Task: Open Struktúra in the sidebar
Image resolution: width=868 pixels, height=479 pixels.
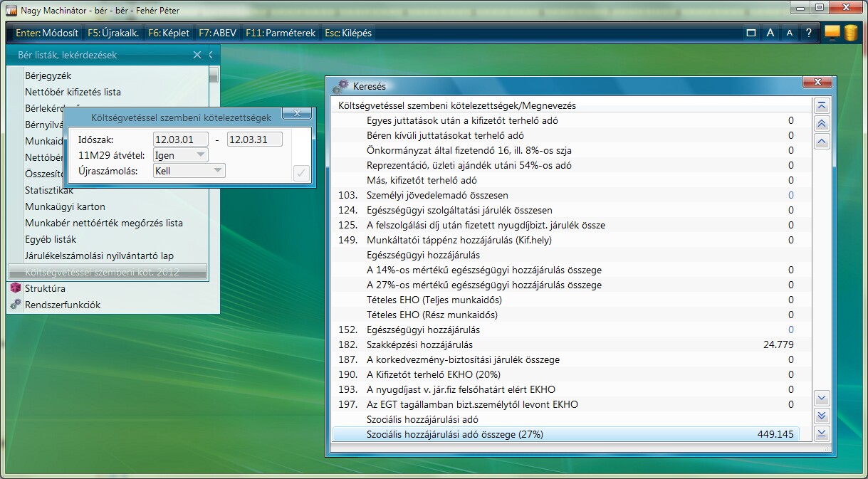Action: tap(45, 288)
